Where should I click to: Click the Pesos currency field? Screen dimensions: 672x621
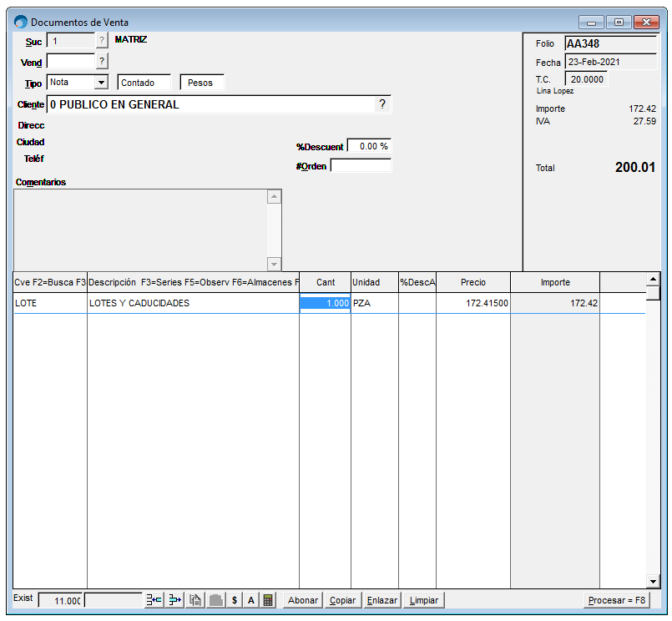pyautogui.click(x=202, y=83)
